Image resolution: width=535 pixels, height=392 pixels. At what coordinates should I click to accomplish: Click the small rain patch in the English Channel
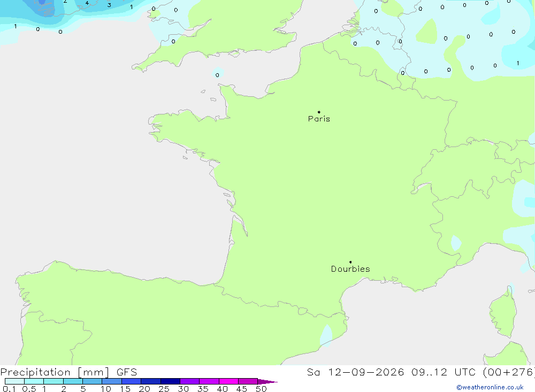(218, 73)
